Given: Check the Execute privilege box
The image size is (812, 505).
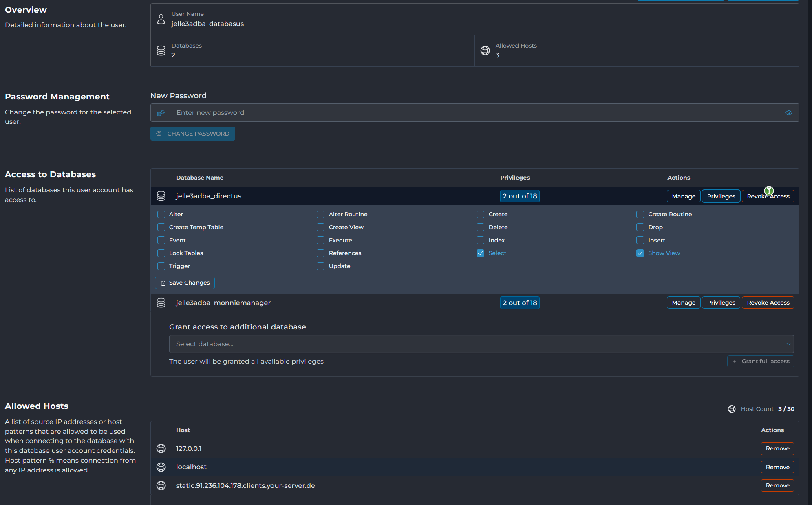Looking at the screenshot, I should pyautogui.click(x=321, y=240).
